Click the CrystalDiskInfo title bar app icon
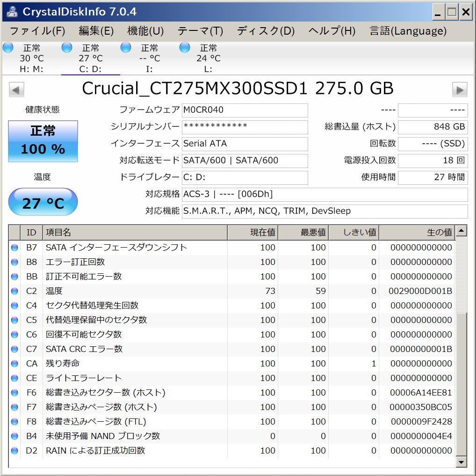476x476 pixels. 12,12
